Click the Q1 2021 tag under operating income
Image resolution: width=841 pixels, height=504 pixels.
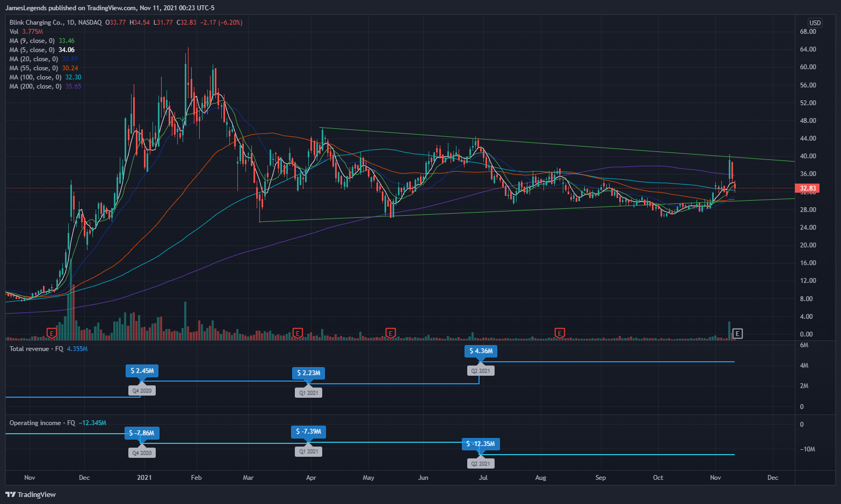point(308,451)
